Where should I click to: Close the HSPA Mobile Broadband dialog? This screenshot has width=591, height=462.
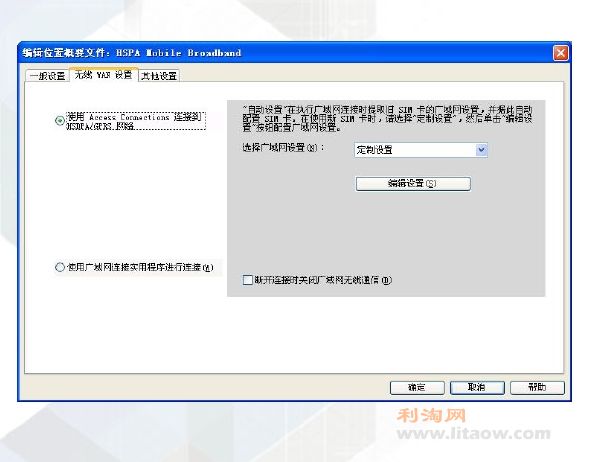[x=560, y=53]
